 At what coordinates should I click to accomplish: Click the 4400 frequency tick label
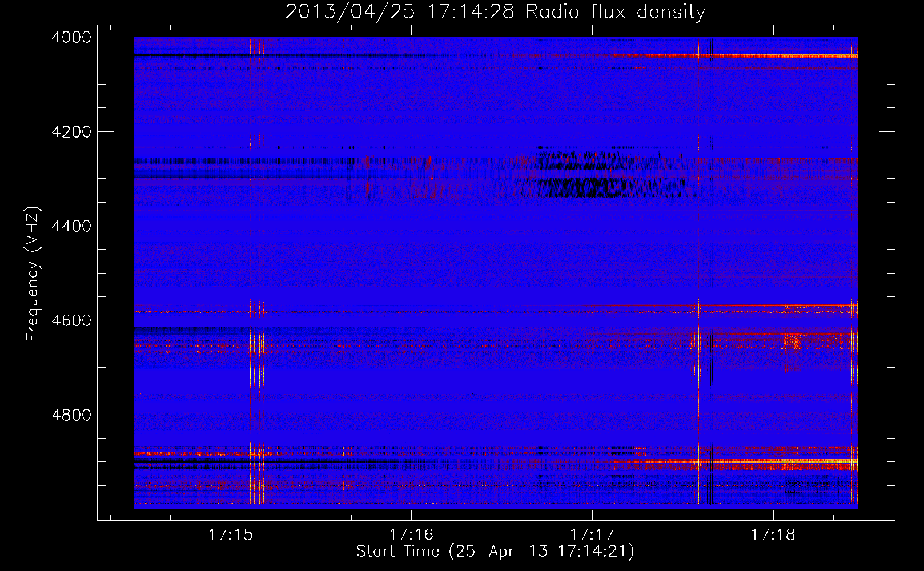point(71,226)
